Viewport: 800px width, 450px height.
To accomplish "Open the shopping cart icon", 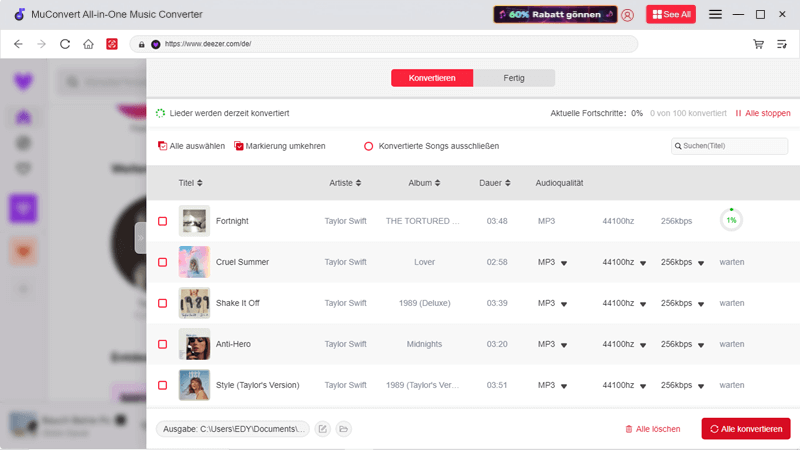I will click(759, 44).
